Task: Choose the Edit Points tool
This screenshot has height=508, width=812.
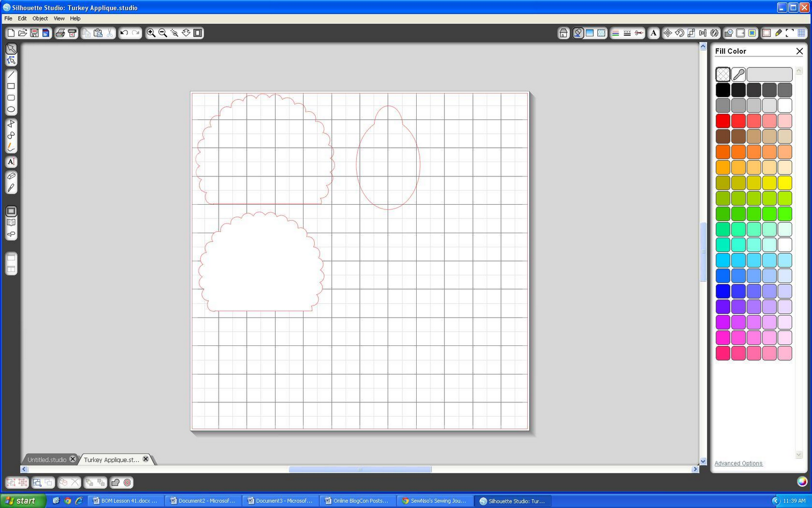Action: coord(11,60)
